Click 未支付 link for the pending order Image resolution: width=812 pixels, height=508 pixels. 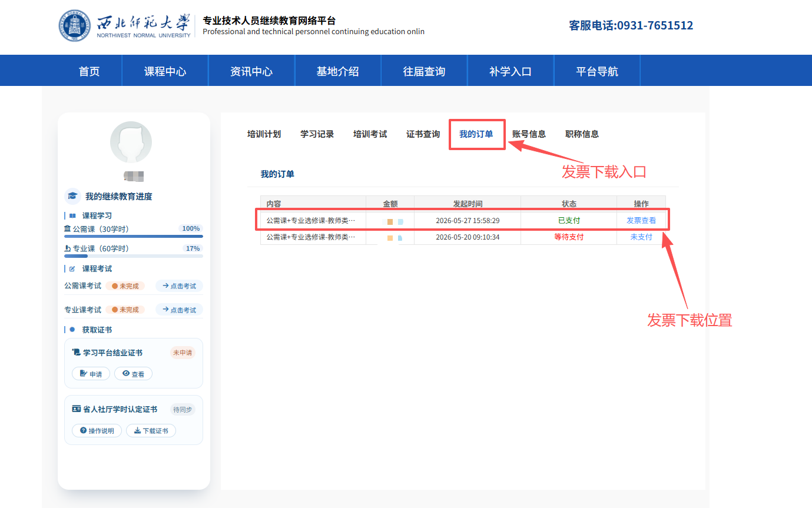coord(641,237)
